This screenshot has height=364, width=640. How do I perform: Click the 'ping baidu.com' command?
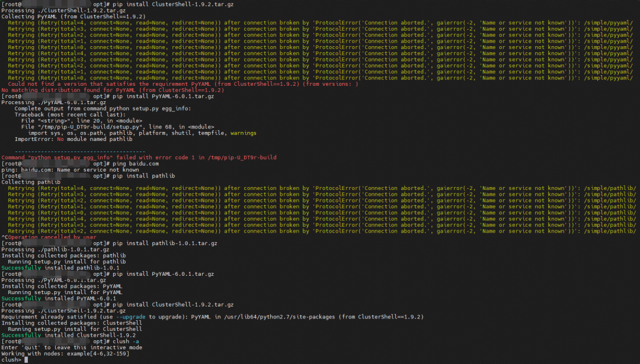pyautogui.click(x=136, y=163)
